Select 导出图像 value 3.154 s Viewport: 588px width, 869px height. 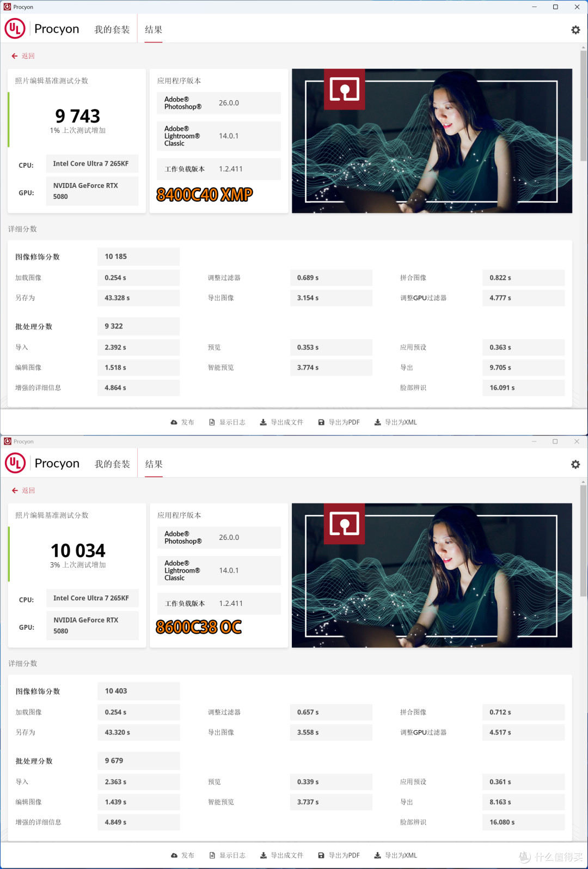pyautogui.click(x=331, y=298)
